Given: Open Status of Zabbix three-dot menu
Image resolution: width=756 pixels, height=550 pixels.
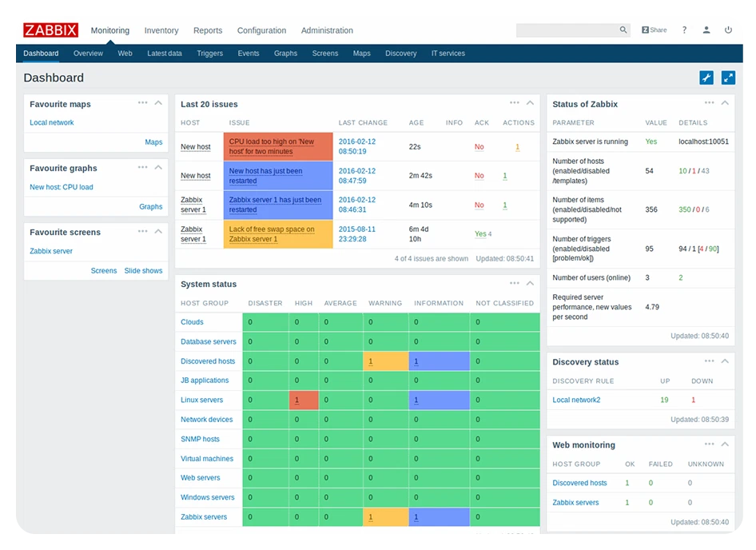Looking at the screenshot, I should coord(709,103).
